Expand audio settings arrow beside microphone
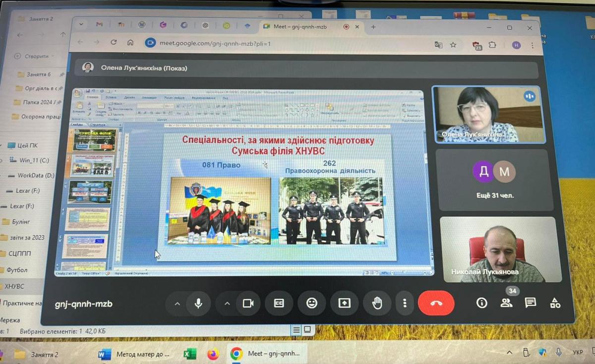This screenshot has height=364, width=595. click(177, 303)
